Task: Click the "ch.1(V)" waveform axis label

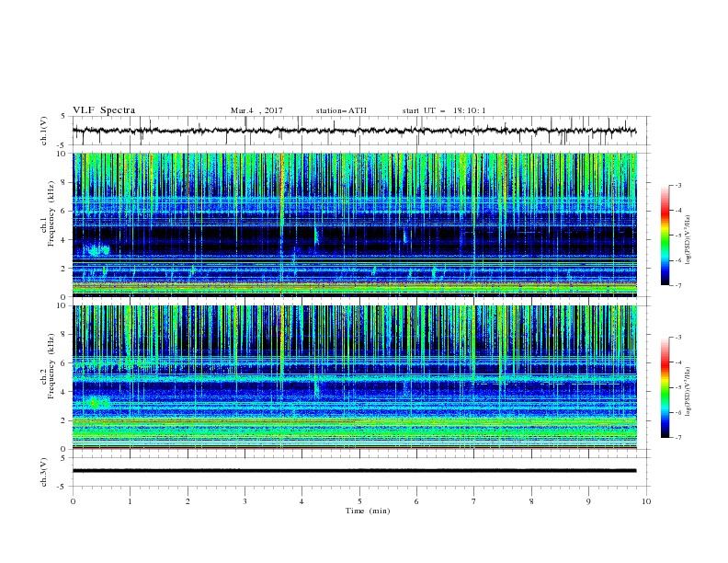Action: [x=44, y=131]
